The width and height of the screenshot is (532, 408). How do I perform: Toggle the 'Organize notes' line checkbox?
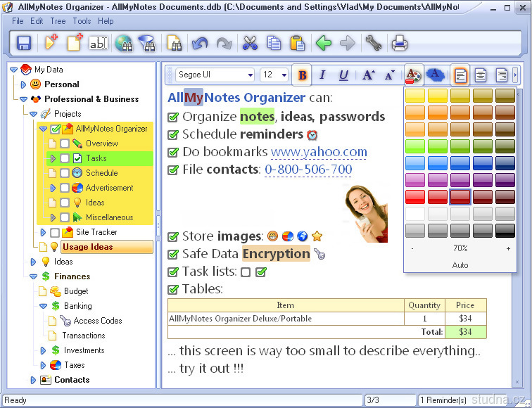tap(173, 117)
